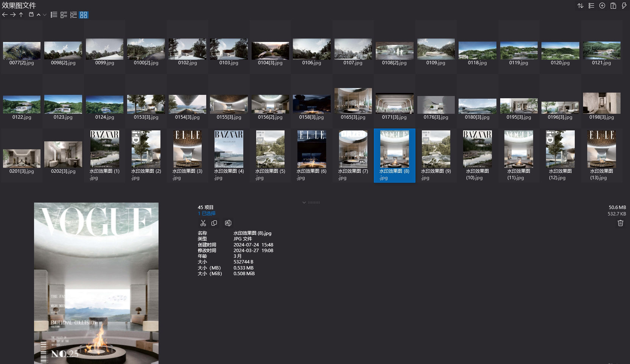Click the 效果图文件 folder title
This screenshot has width=630, height=364.
(x=19, y=5)
